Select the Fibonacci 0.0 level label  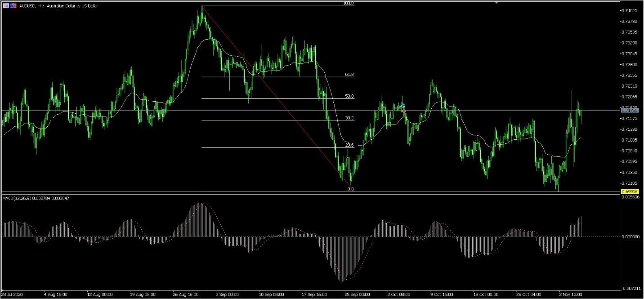(x=351, y=189)
